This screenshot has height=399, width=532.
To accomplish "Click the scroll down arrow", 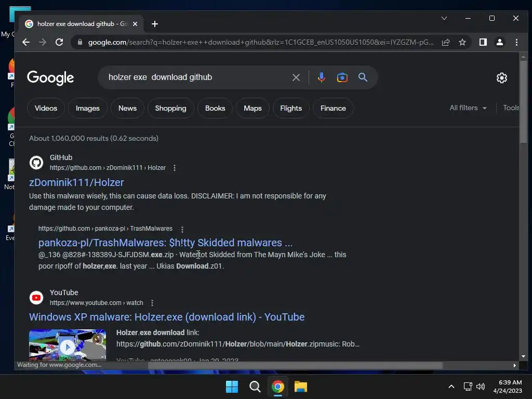I will tap(523, 356).
